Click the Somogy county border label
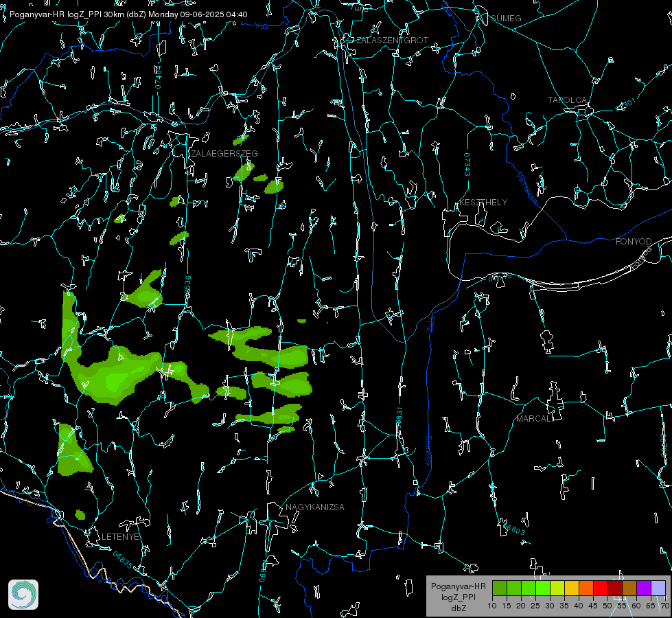 point(428,451)
